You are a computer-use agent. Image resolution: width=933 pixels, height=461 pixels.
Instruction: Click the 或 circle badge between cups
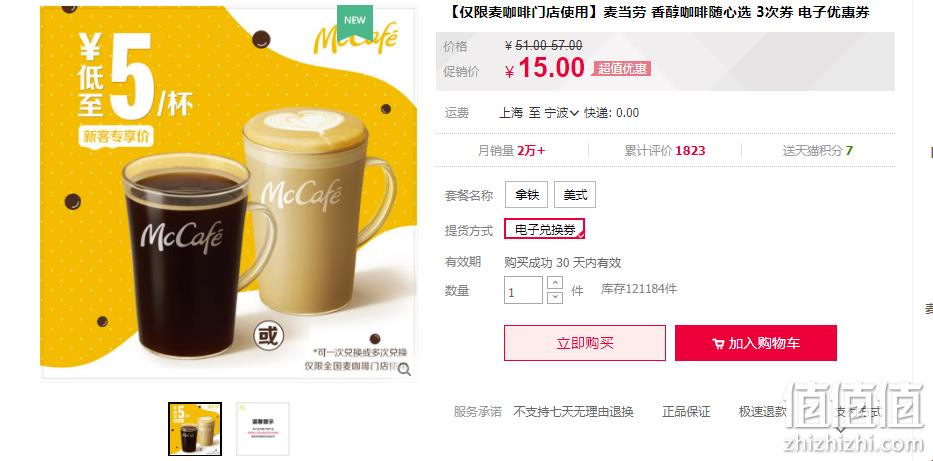pos(268,336)
